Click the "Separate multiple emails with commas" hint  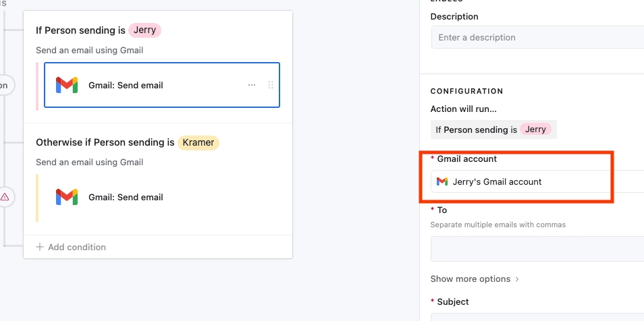(498, 225)
